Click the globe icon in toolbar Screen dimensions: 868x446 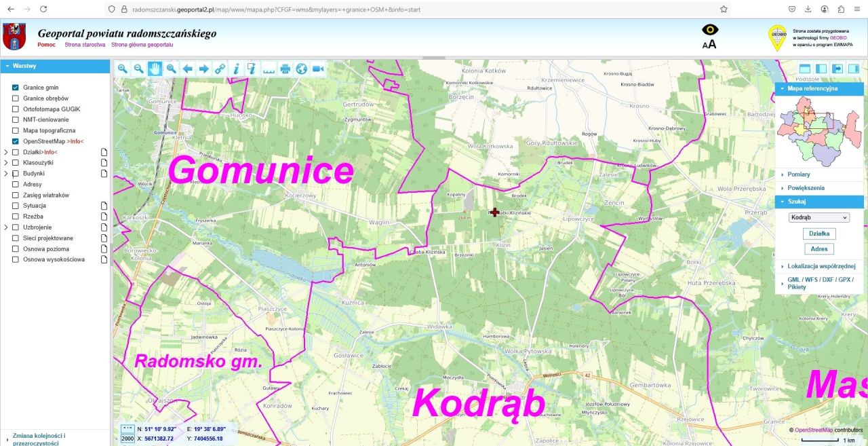302,69
